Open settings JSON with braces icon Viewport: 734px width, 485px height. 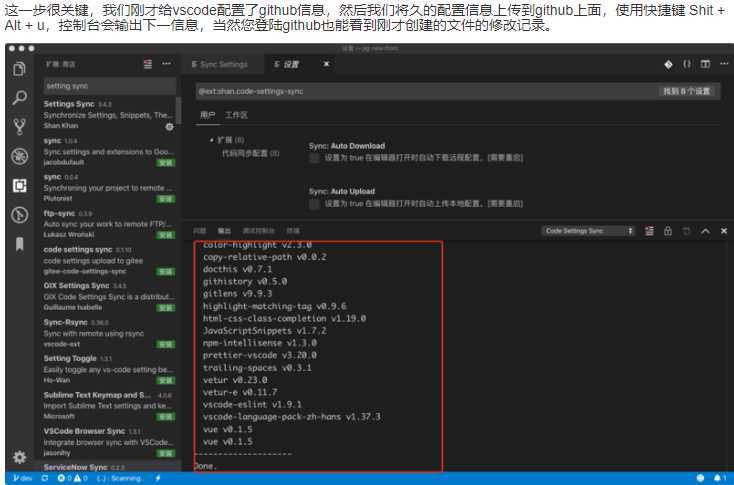point(687,64)
